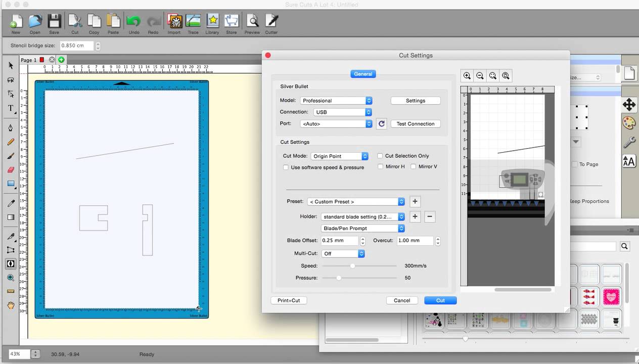The width and height of the screenshot is (639, 364).
Task: Toggle the To Page checkbox
Action: (x=575, y=164)
